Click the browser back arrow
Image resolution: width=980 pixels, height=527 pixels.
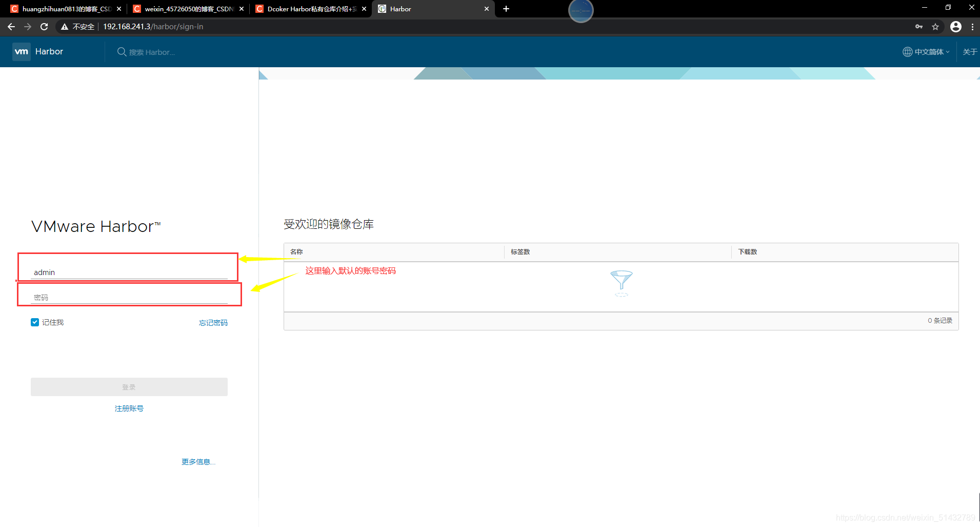point(11,27)
